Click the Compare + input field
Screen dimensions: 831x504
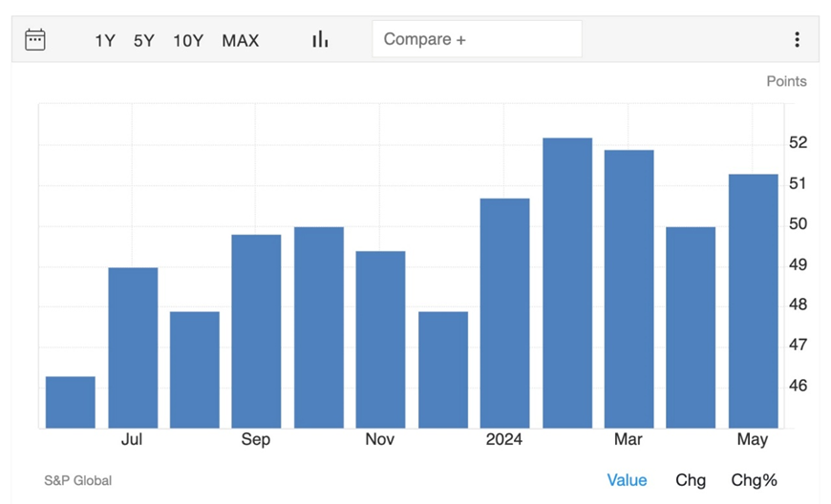point(477,40)
